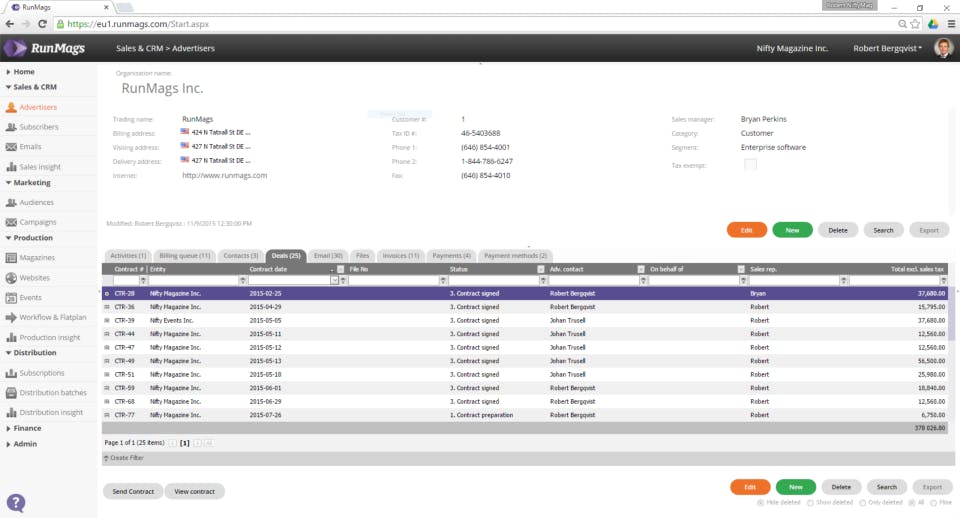Open the Subscribers sidebar icon
960x518 pixels.
coord(11,127)
